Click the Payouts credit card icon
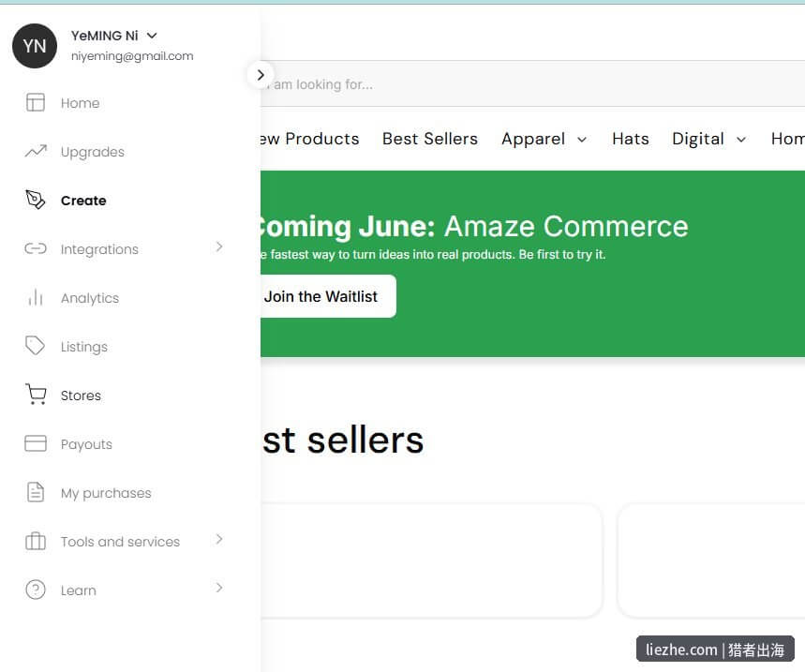Image resolution: width=805 pixels, height=672 pixels. coord(36,443)
